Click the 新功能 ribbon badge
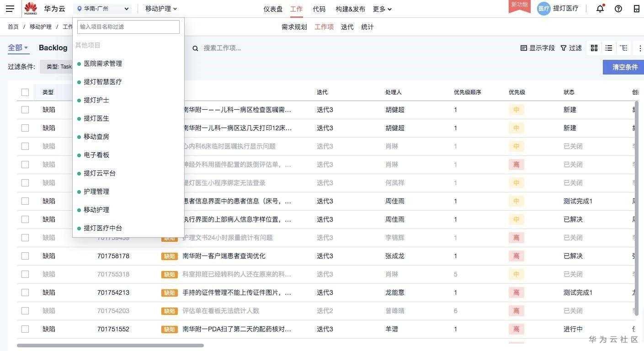 coord(520,5)
